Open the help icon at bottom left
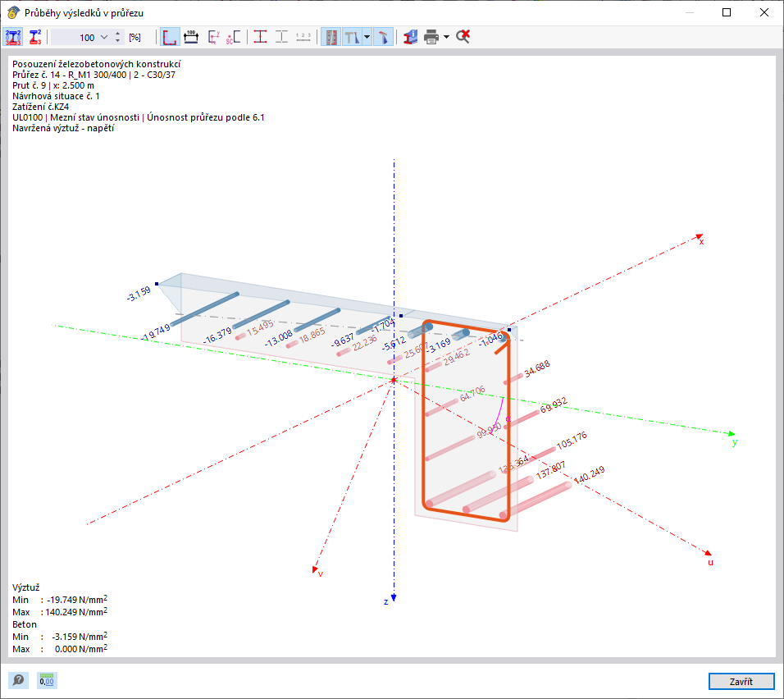This screenshot has height=699, width=784. [19, 680]
